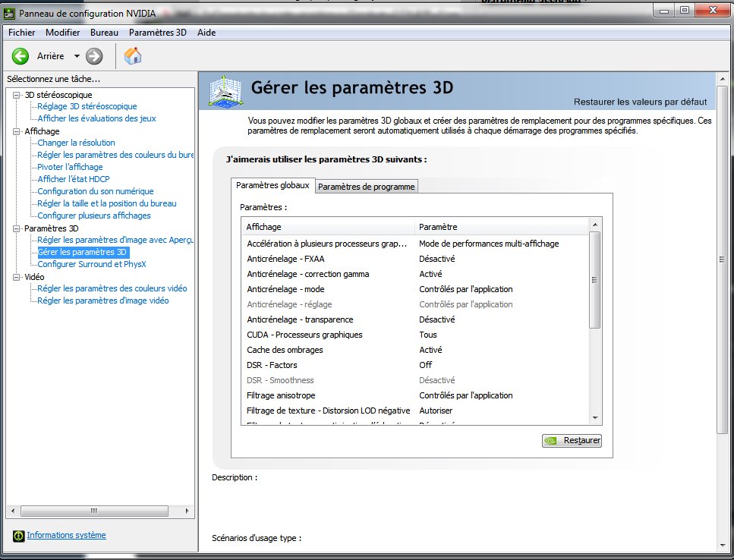Select Cache des ombrages row
The height and width of the screenshot is (560, 734).
click(416, 350)
